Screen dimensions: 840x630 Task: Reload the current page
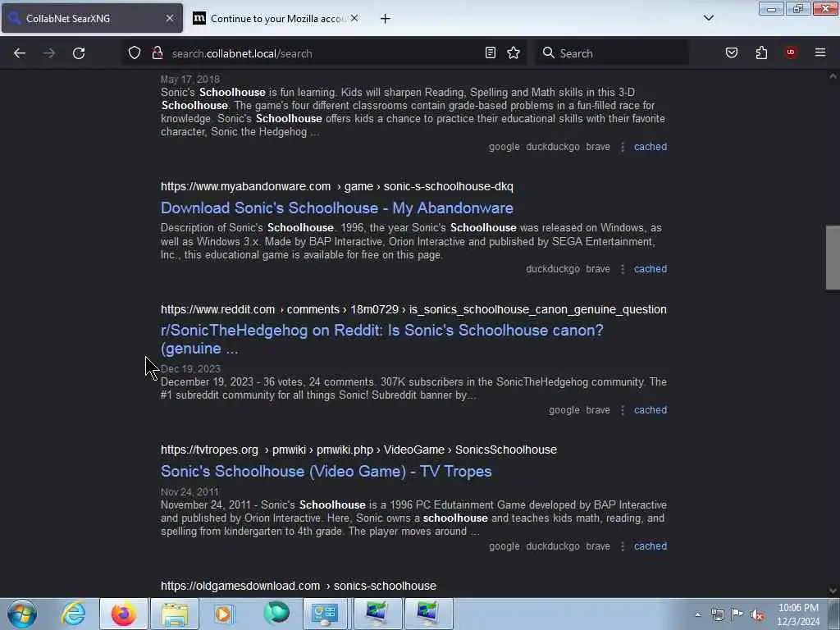(x=79, y=53)
